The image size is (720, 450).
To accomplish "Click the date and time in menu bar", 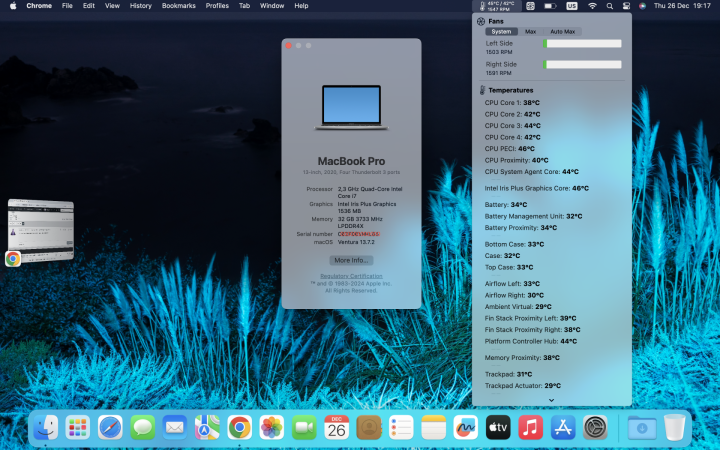I will coord(682,6).
